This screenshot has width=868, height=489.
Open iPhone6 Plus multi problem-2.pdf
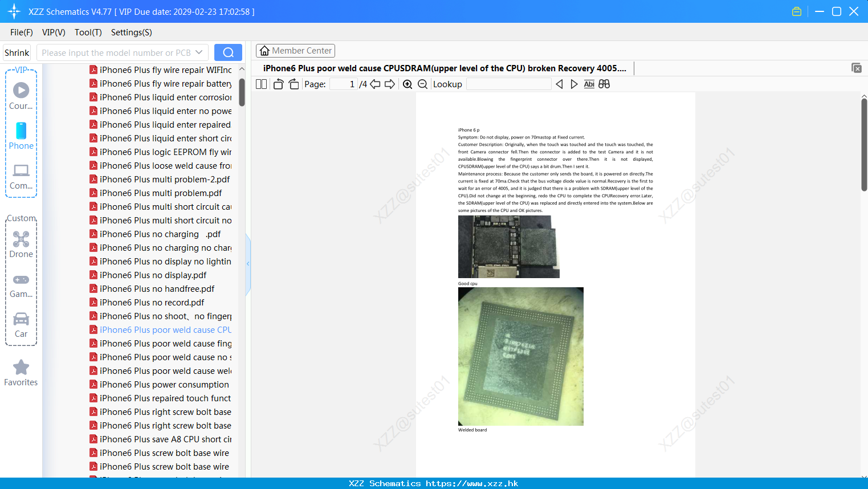(161, 180)
